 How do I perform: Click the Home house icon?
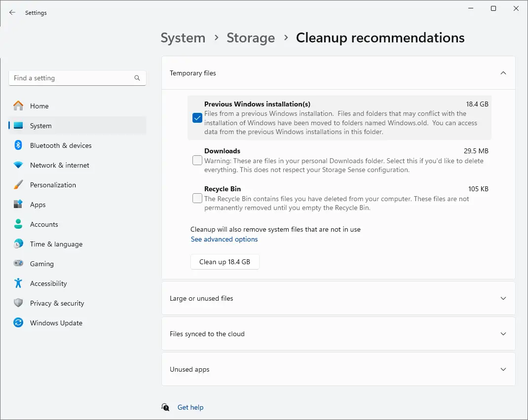pyautogui.click(x=18, y=106)
